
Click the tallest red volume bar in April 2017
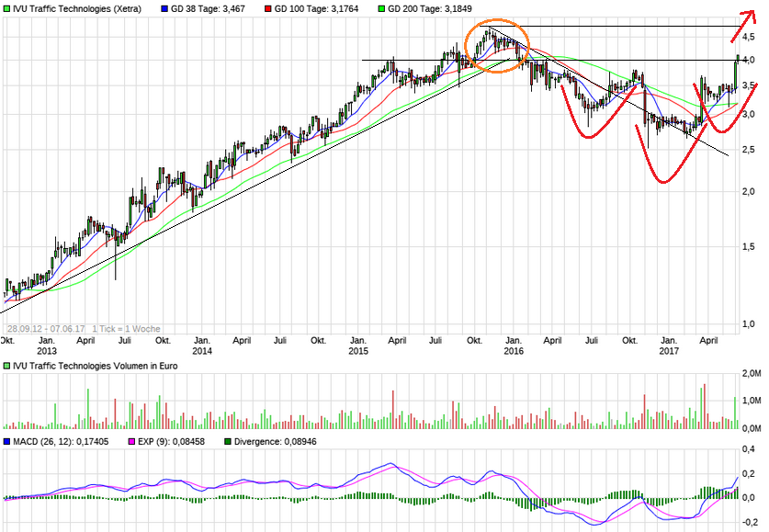tap(705, 406)
